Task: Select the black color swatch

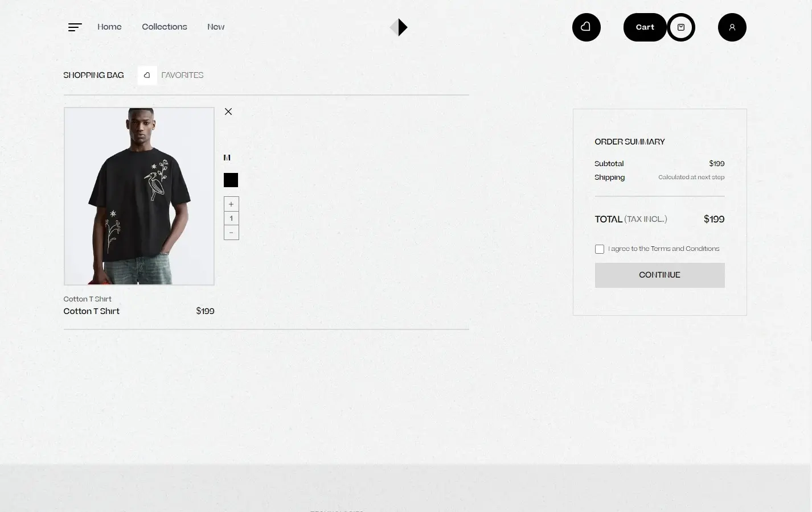Action: pos(231,180)
